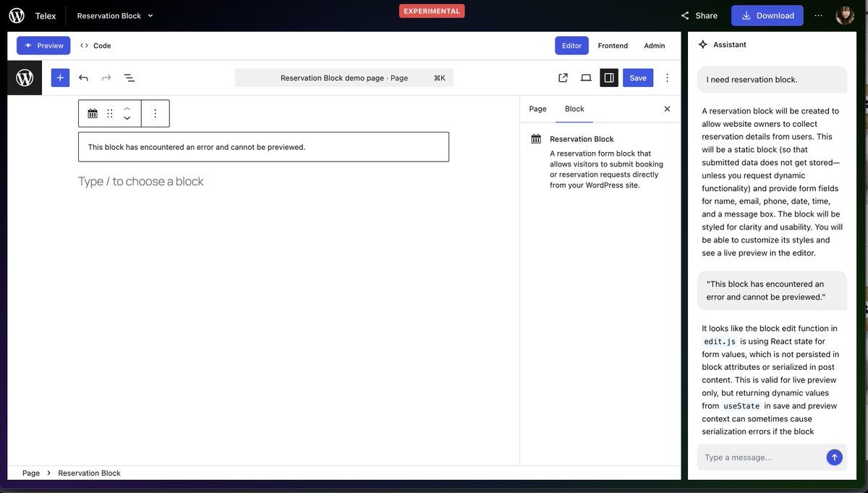Click the WordPress logo in Telex header

(x=17, y=15)
